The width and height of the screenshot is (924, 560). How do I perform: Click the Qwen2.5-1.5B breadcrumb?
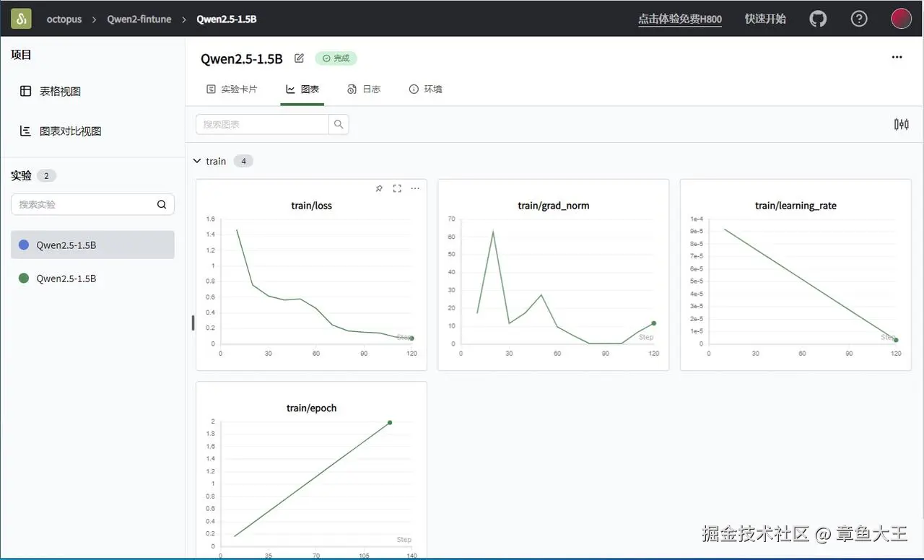pyautogui.click(x=227, y=19)
